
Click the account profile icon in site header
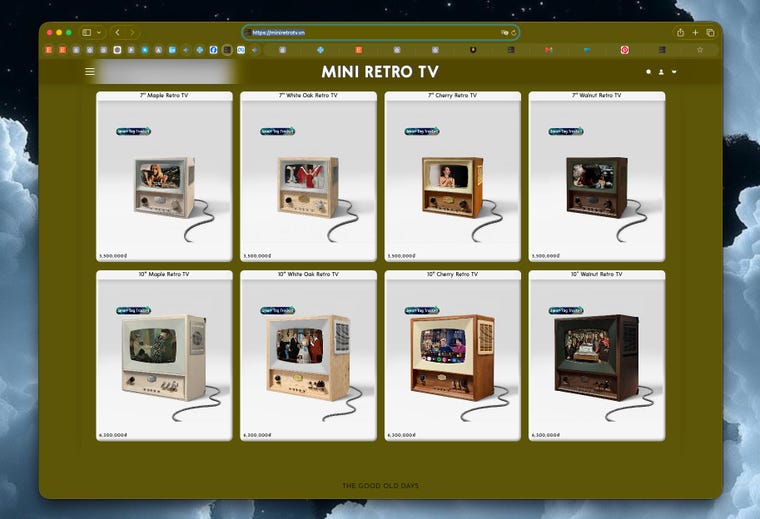click(x=661, y=72)
